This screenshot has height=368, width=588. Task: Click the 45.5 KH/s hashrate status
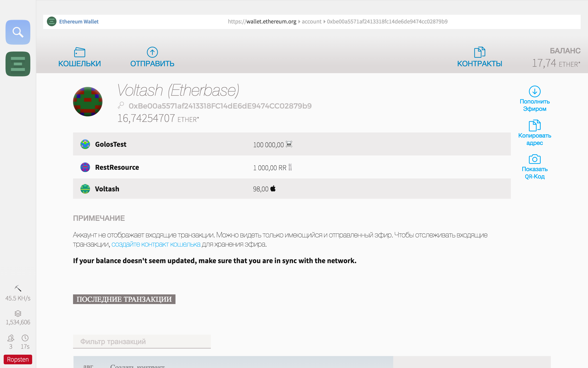click(x=18, y=298)
